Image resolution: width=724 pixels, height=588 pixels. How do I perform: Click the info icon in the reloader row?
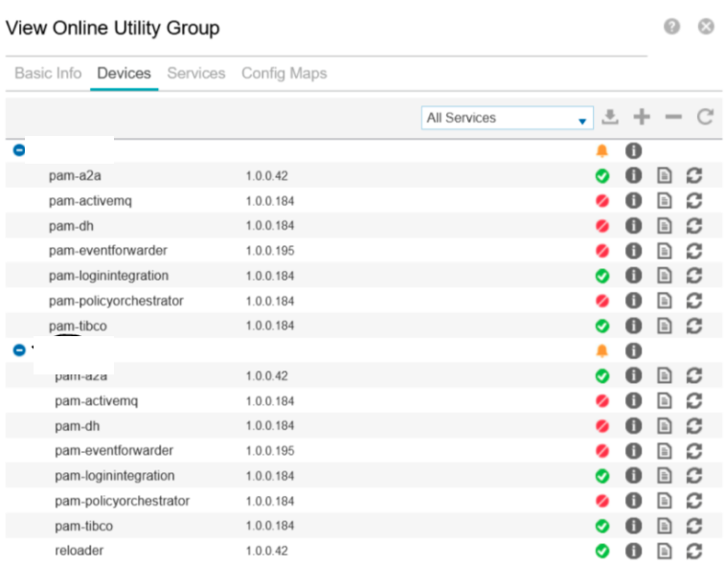click(x=633, y=551)
